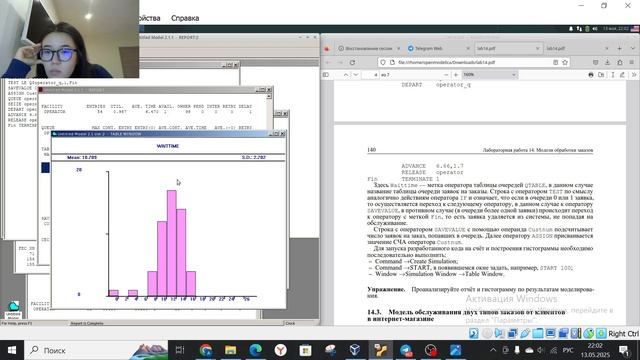Bookmark this page with the star

point(565,62)
